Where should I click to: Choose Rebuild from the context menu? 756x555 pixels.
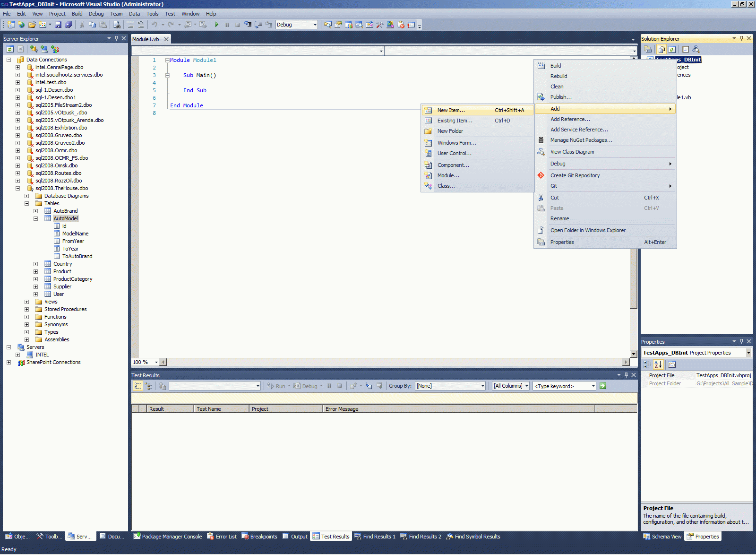click(605, 76)
